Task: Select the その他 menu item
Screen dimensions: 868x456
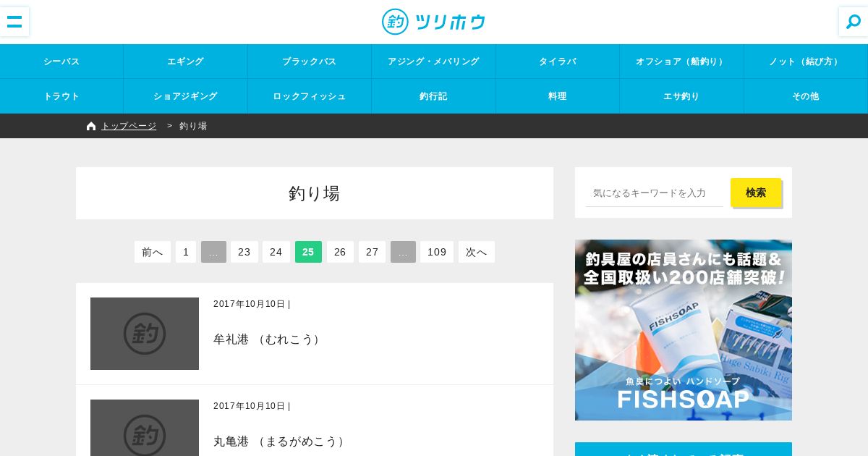Action: (806, 96)
